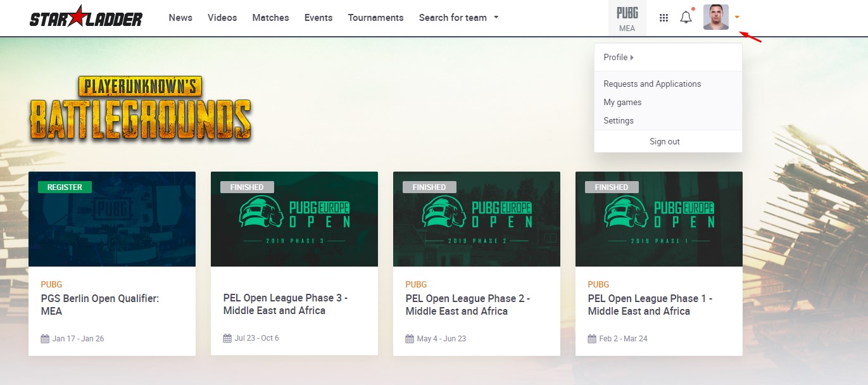The image size is (868, 385).
Task: Open the notifications bell
Action: click(x=686, y=17)
